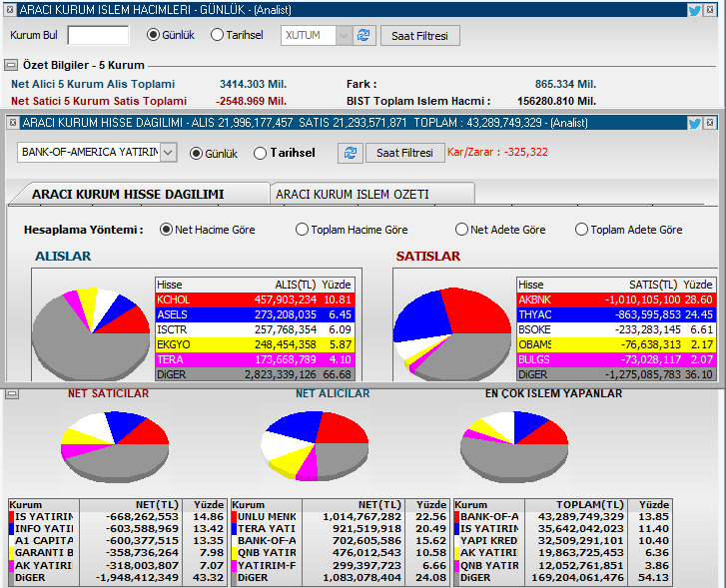Open the XUTUM index dropdown
Screen dimensions: 726x588
344,36
